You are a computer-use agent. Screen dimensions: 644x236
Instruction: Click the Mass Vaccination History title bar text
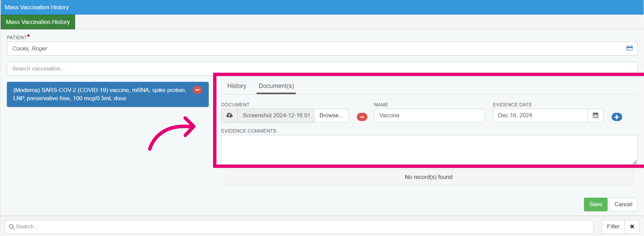coord(37,7)
